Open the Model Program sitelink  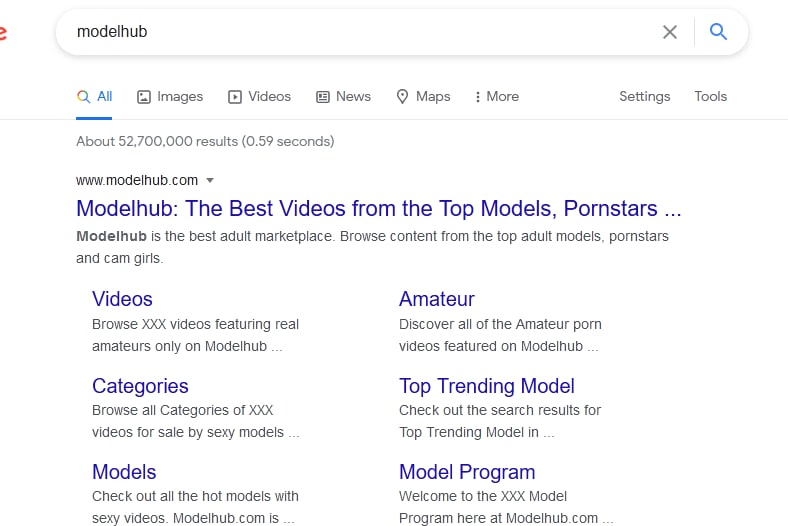pos(467,472)
